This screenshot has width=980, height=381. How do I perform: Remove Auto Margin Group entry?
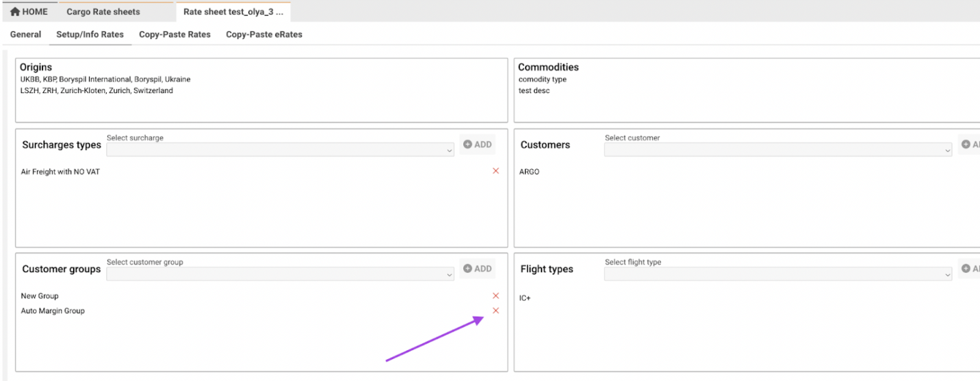[495, 311]
